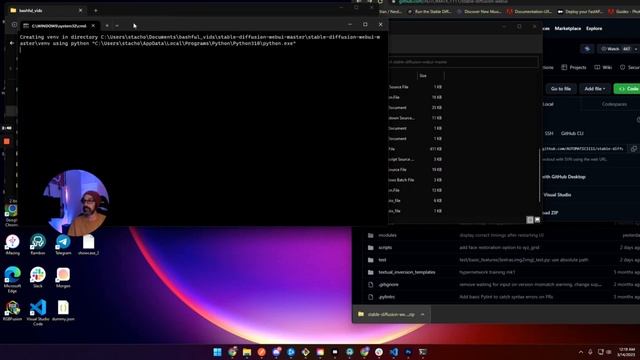Open the Add file dropdown on GitHub

pyautogui.click(x=595, y=89)
